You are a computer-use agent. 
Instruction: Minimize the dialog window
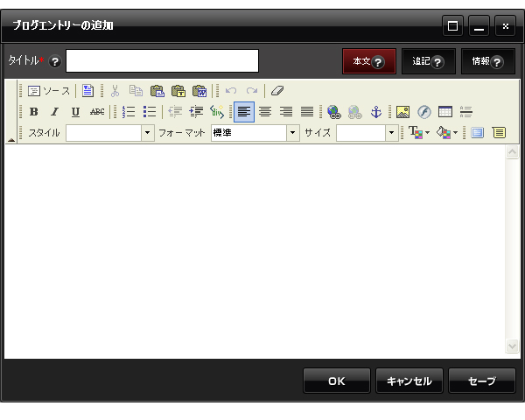tap(479, 25)
